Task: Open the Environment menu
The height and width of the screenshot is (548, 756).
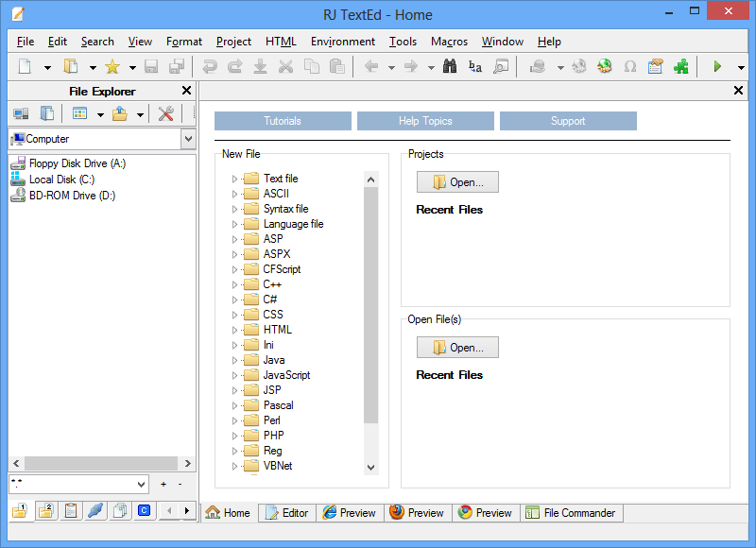Action: pyautogui.click(x=343, y=42)
